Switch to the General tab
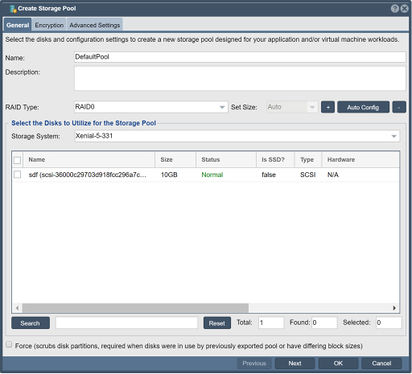Viewport: 412px width, 374px height. coord(17,25)
